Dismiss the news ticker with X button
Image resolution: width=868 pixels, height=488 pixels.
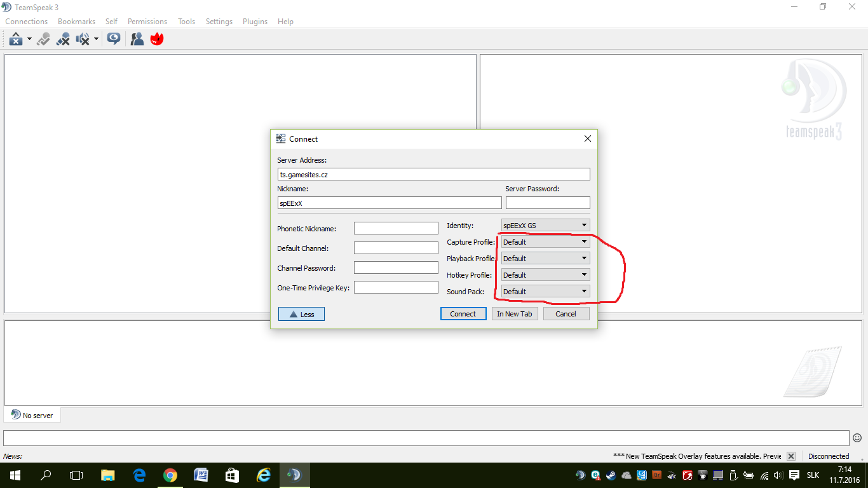coord(791,456)
